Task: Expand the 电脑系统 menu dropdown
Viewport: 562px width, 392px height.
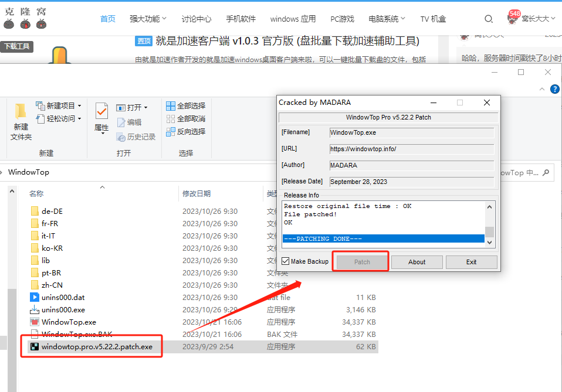Action: point(403,18)
